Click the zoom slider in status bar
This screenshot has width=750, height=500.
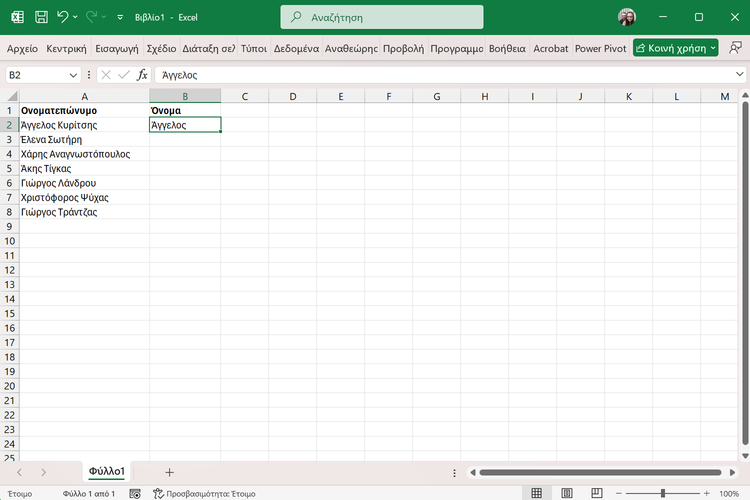pyautogui.click(x=663, y=493)
